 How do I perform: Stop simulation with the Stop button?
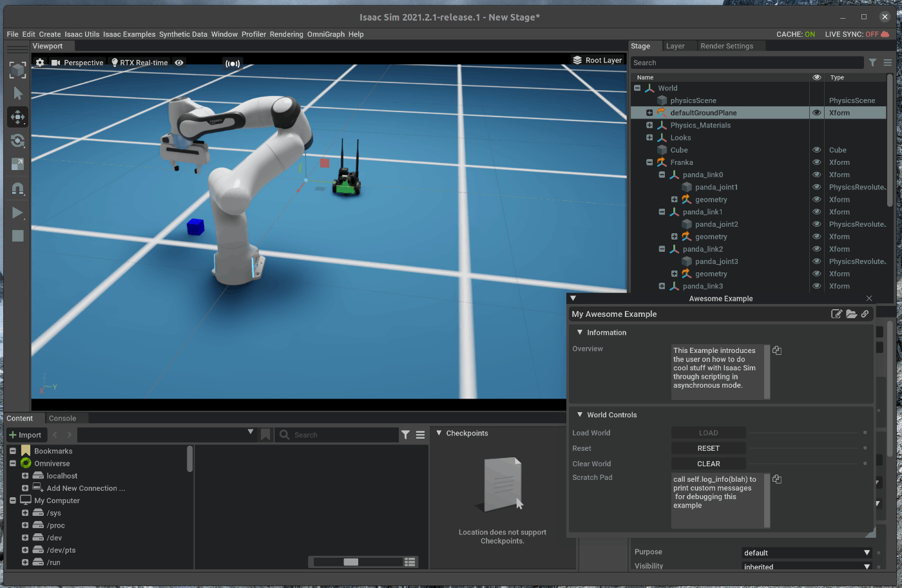tap(17, 236)
